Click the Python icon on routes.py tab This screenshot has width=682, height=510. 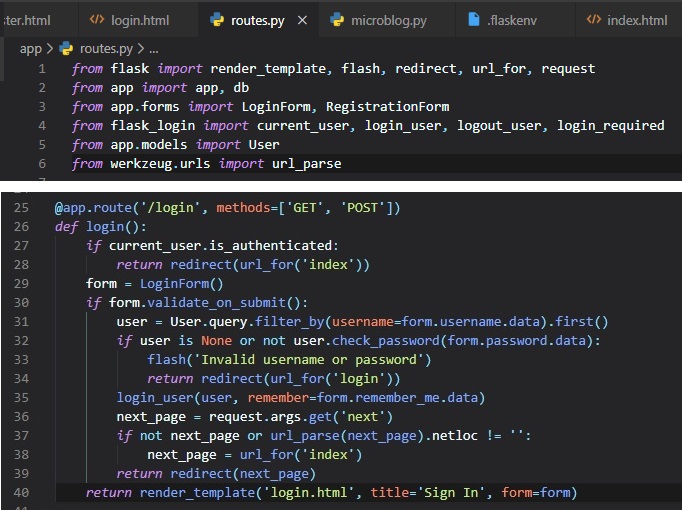(x=217, y=20)
